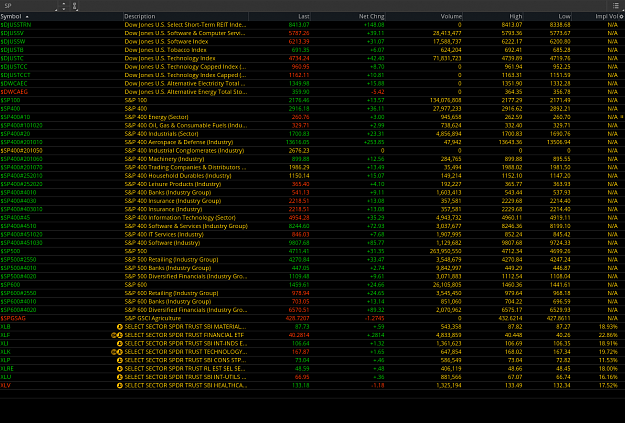Open the SP watchlist selector dropdown
Image resolution: width=625 pixels, height=423 pixels.
point(28,6)
